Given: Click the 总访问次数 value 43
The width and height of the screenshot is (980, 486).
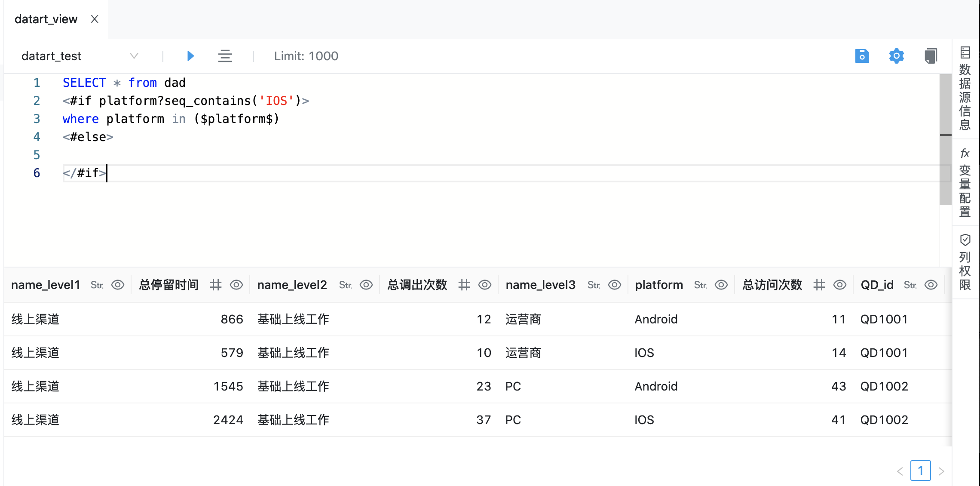Looking at the screenshot, I should (x=839, y=386).
